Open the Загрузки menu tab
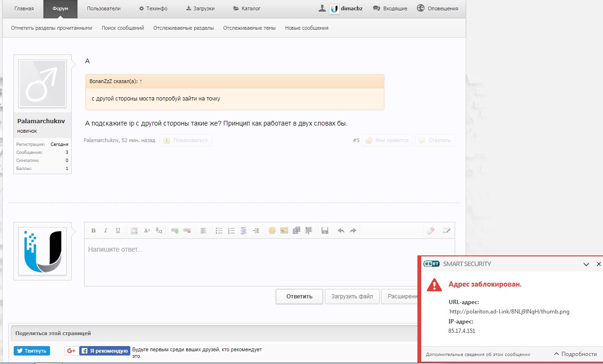Screen dimensions: 603x364 click(200, 8)
